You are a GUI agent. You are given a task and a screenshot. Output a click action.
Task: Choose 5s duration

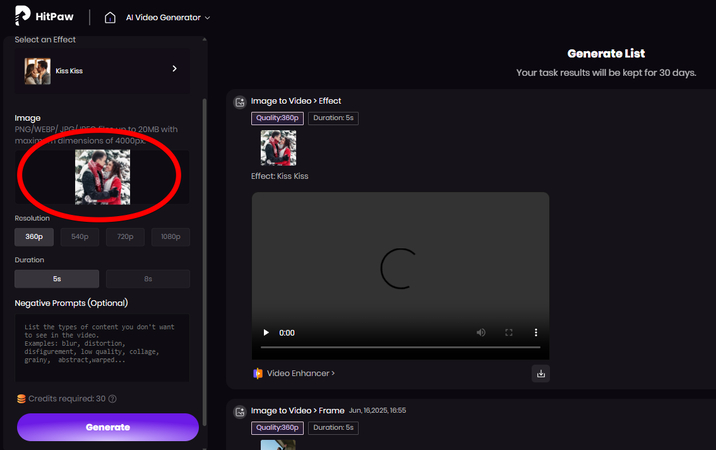click(x=57, y=279)
